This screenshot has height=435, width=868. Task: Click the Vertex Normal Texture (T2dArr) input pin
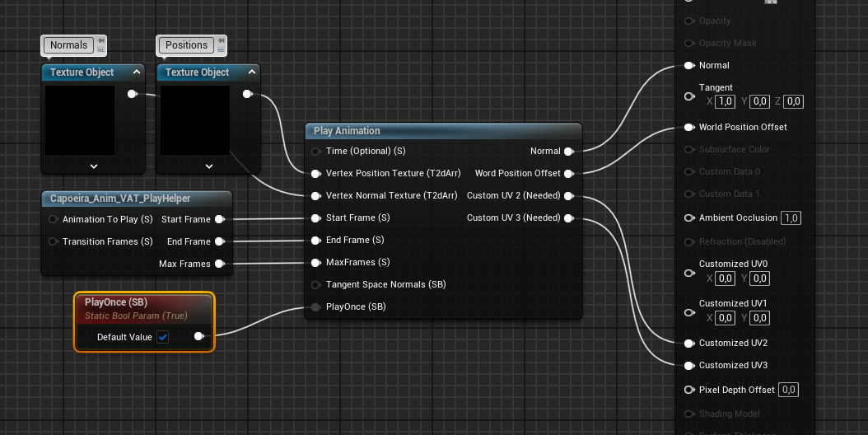(x=315, y=195)
